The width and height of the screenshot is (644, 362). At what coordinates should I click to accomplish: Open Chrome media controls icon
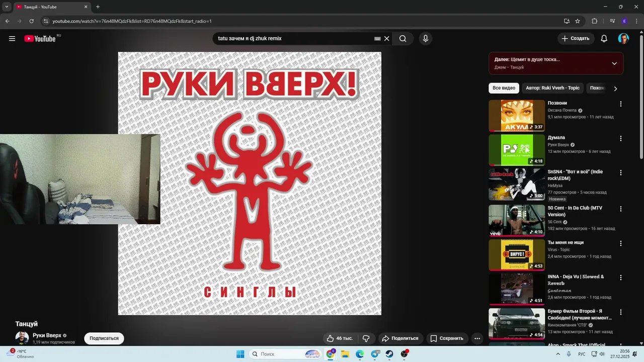(x=612, y=21)
